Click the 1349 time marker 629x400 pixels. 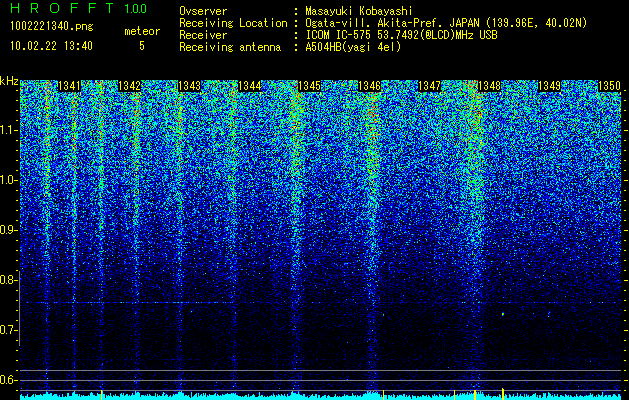(549, 86)
